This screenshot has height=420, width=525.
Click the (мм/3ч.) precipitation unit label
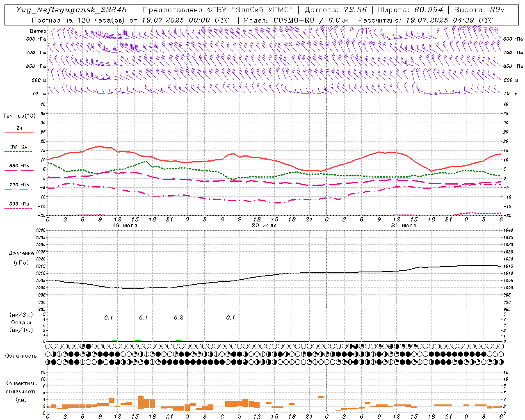pyautogui.click(x=21, y=315)
